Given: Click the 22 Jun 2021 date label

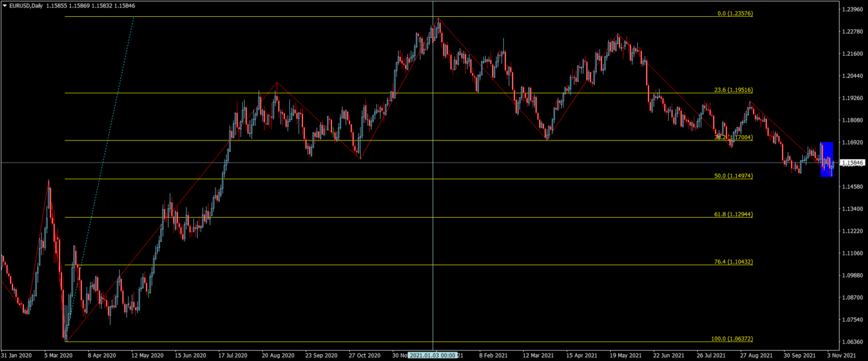Looking at the screenshot, I should tap(670, 355).
